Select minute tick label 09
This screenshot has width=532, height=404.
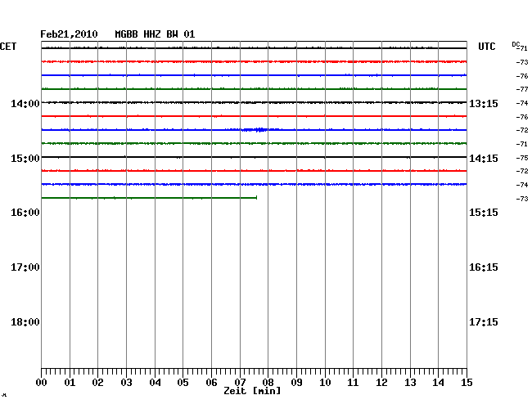point(296,383)
